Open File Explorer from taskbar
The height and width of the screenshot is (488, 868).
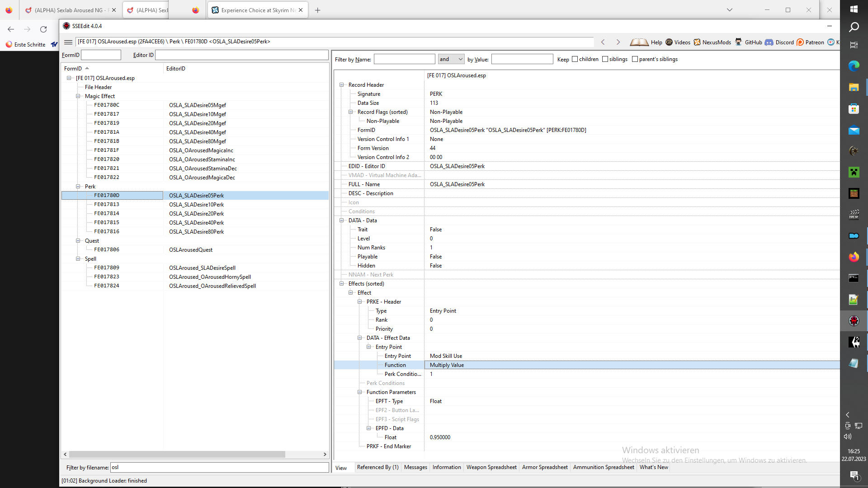click(854, 87)
